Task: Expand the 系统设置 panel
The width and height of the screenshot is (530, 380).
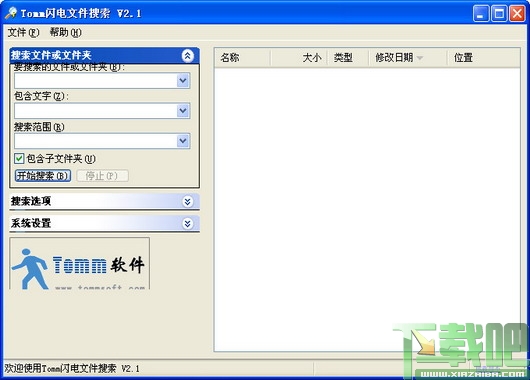Action: pos(188,223)
